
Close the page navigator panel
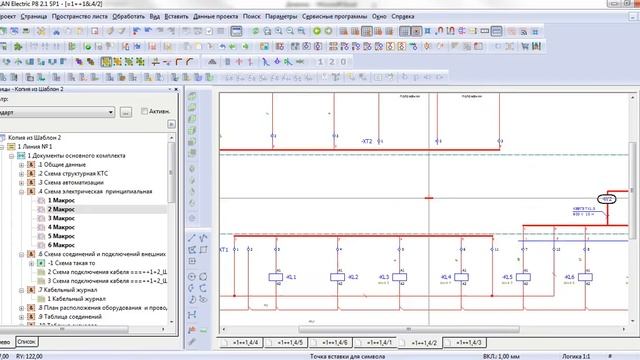[x=176, y=89]
